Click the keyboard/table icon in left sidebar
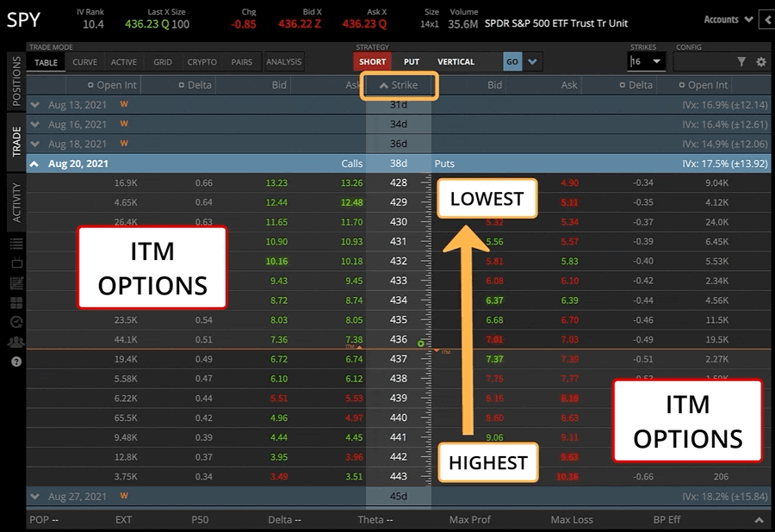 coord(15,282)
